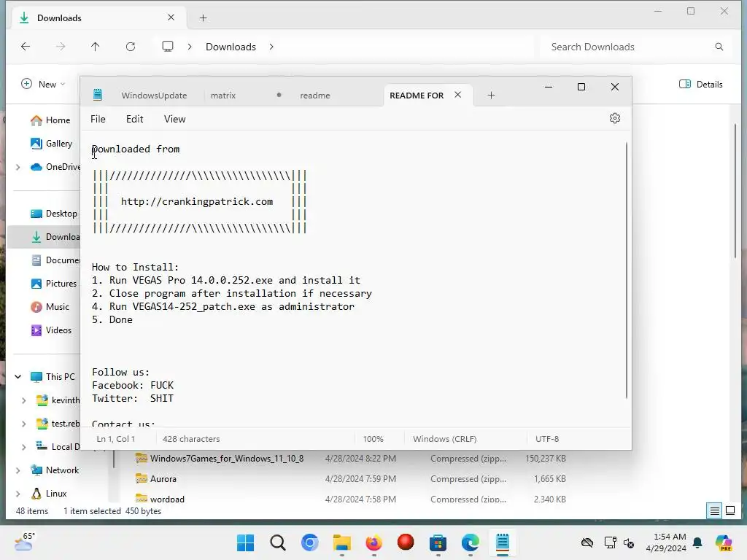Open Chromium browser from taskbar
Image resolution: width=747 pixels, height=560 pixels.
tap(309, 542)
